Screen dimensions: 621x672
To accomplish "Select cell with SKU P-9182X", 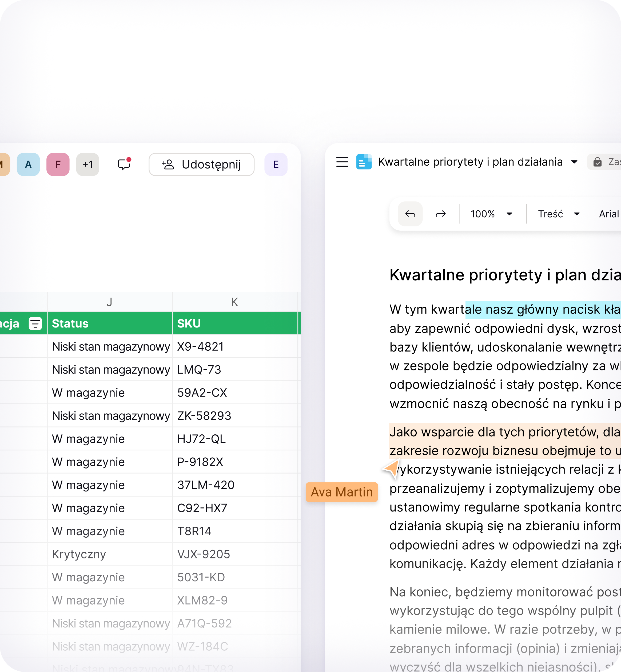I will (x=235, y=462).
